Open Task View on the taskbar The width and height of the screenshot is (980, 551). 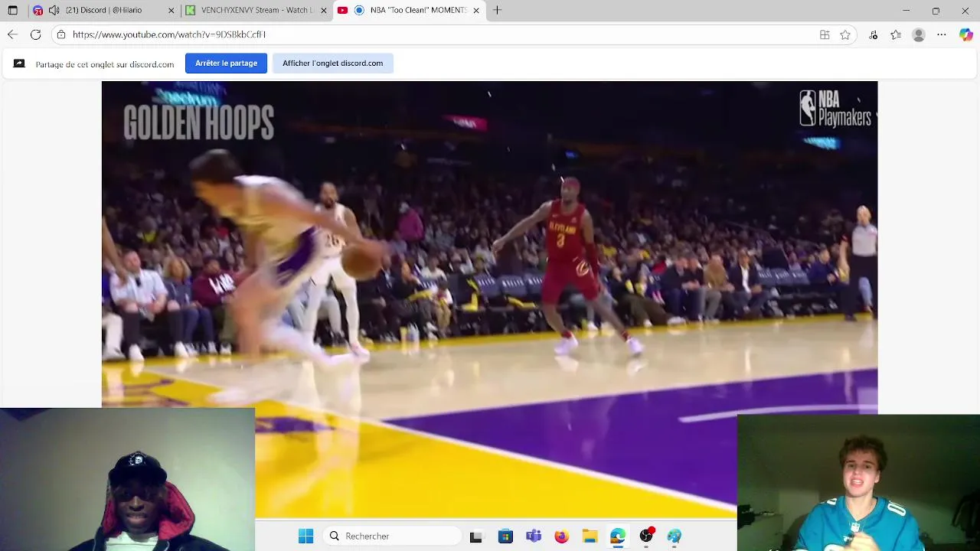475,536
